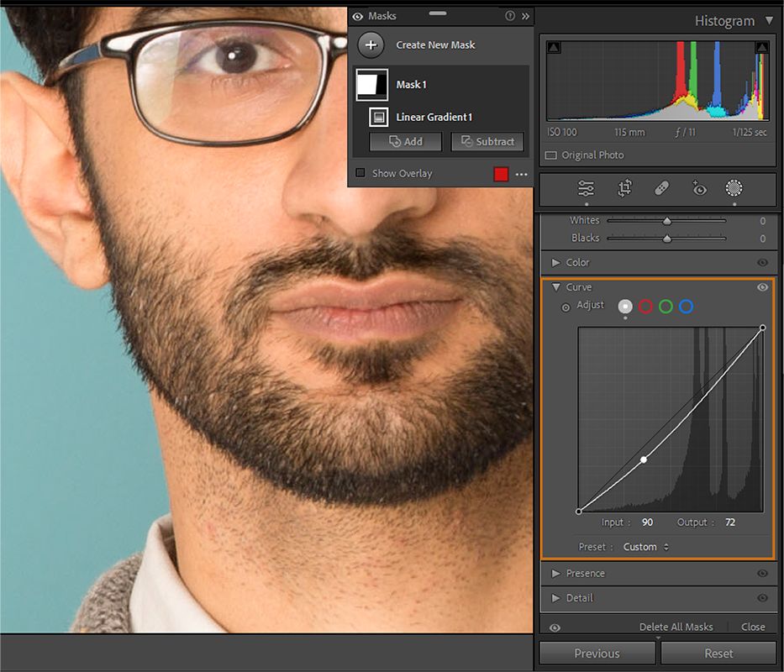Select the Edit adjustments tool icon

[585, 189]
